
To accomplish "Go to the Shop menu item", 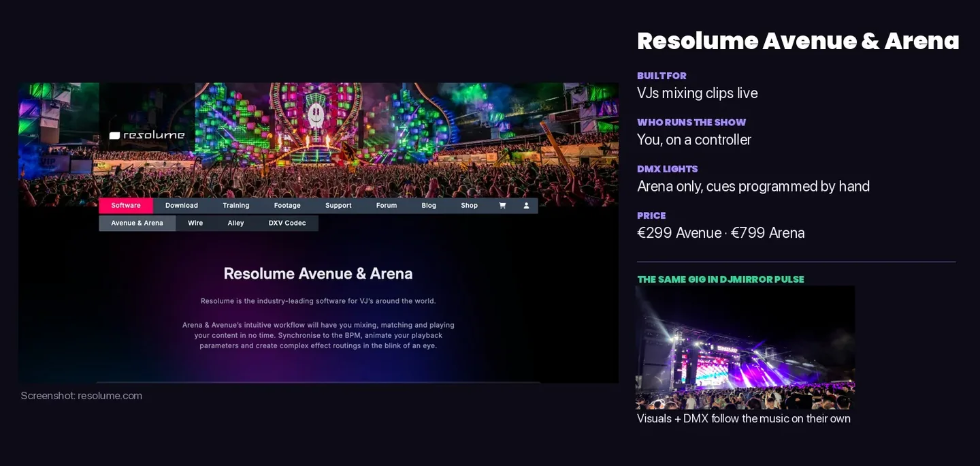I will [470, 205].
